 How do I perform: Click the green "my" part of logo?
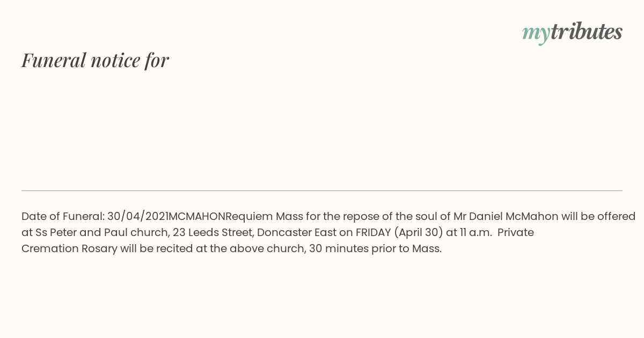536,34
